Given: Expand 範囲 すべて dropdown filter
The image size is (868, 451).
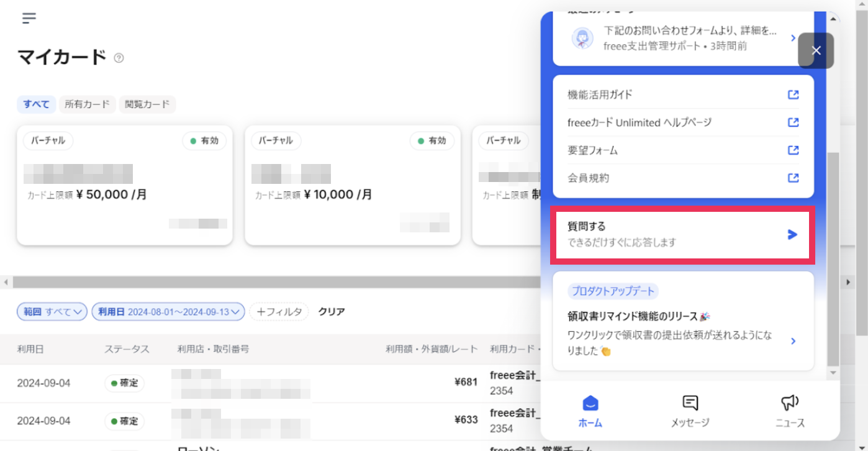Looking at the screenshot, I should (52, 312).
